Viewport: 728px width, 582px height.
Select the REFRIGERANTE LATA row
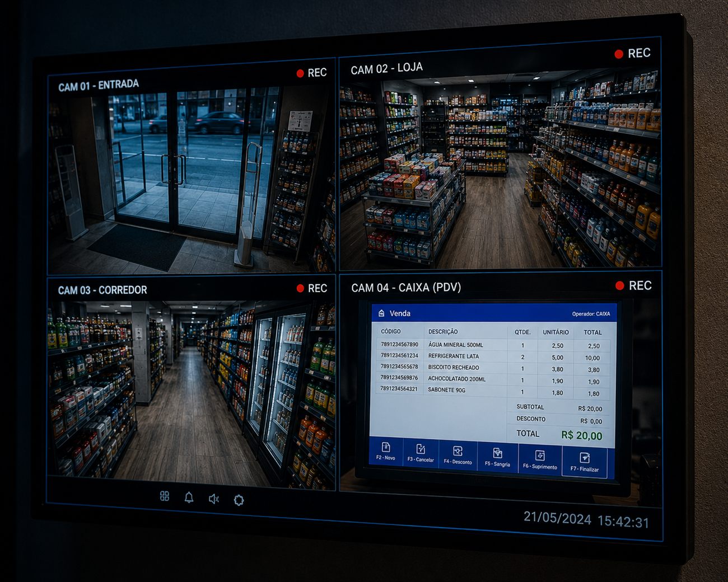492,356
